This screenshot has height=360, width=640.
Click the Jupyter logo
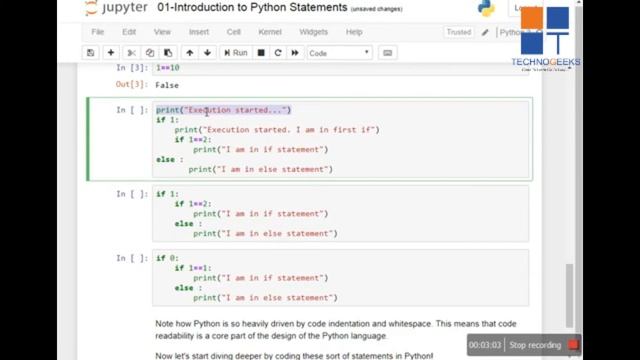116,8
